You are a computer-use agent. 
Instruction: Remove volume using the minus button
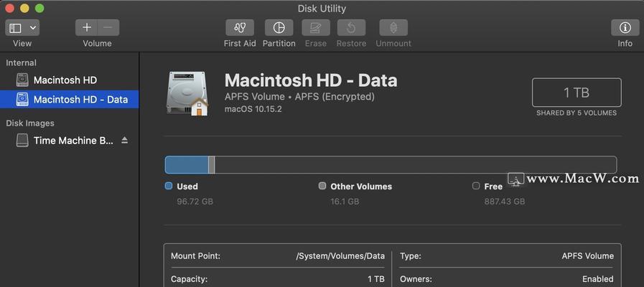[108, 28]
